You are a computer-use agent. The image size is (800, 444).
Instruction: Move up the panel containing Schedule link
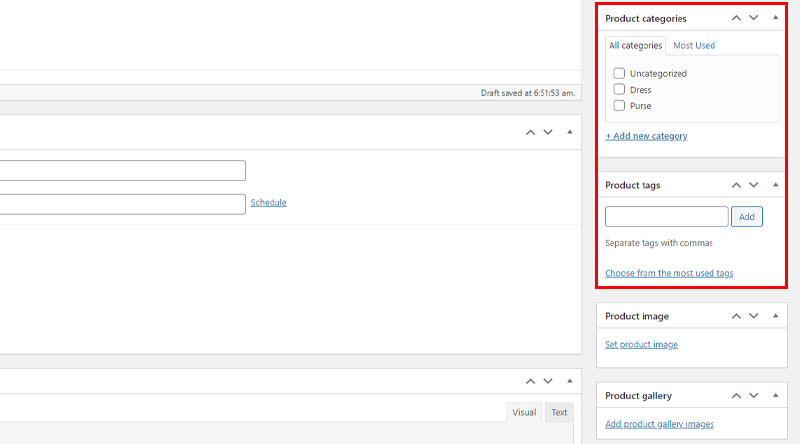[531, 132]
